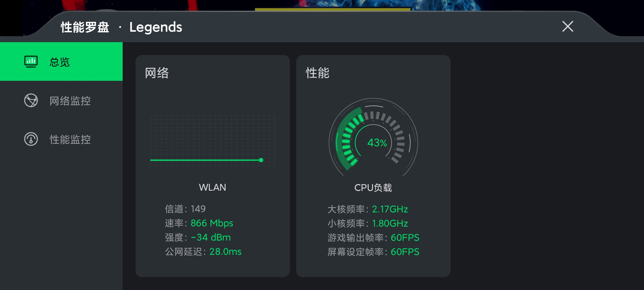Click the 总览 overview chart icon

pyautogui.click(x=31, y=61)
